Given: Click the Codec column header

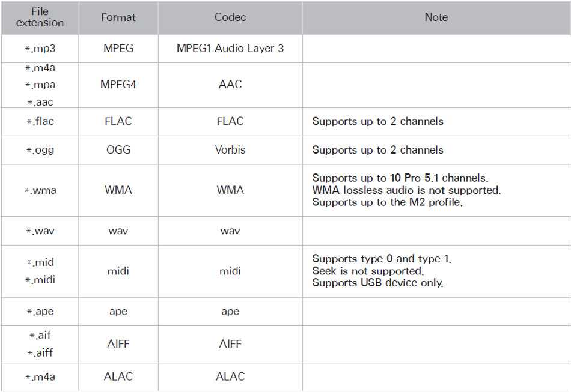Looking at the screenshot, I should [230, 17].
